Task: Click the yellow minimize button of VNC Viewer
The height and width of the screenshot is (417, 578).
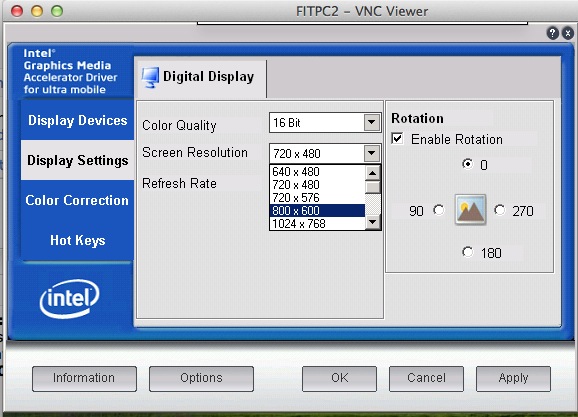Action: tap(37, 11)
